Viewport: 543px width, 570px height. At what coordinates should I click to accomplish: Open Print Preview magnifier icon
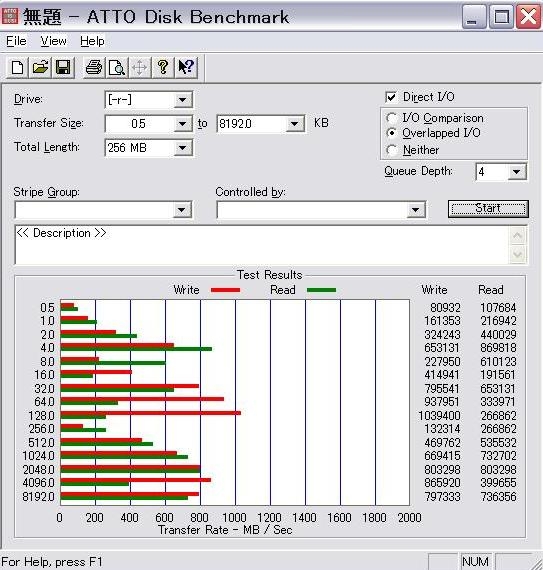click(117, 68)
